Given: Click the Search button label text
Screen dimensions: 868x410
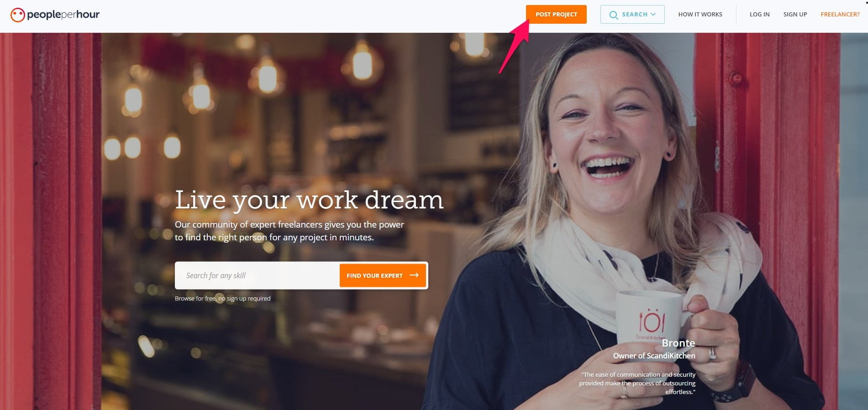Looking at the screenshot, I should point(635,15).
